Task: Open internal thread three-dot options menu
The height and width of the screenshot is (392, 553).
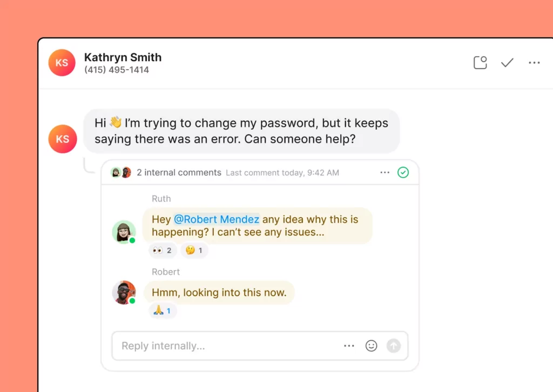Action: point(385,172)
